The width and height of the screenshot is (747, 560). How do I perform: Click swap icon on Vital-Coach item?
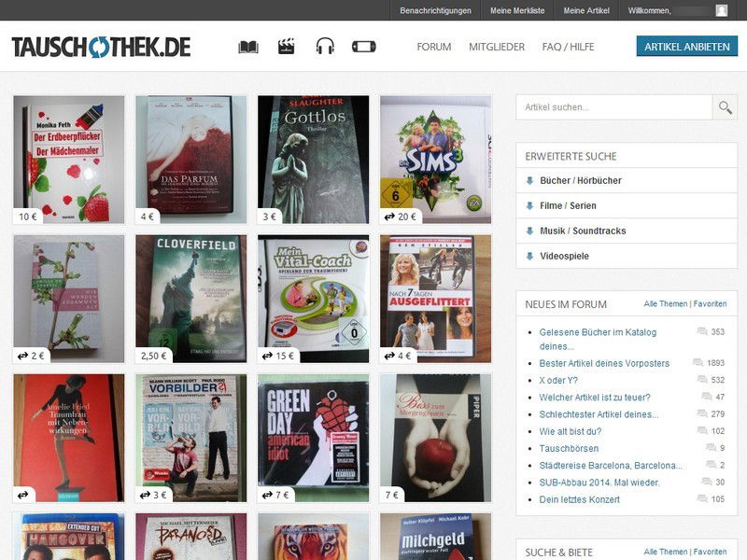tap(267, 356)
